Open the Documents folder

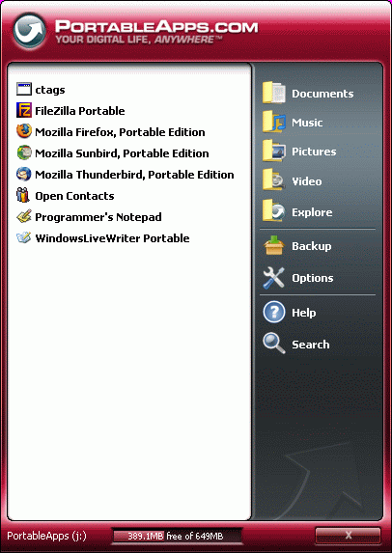tap(308, 94)
